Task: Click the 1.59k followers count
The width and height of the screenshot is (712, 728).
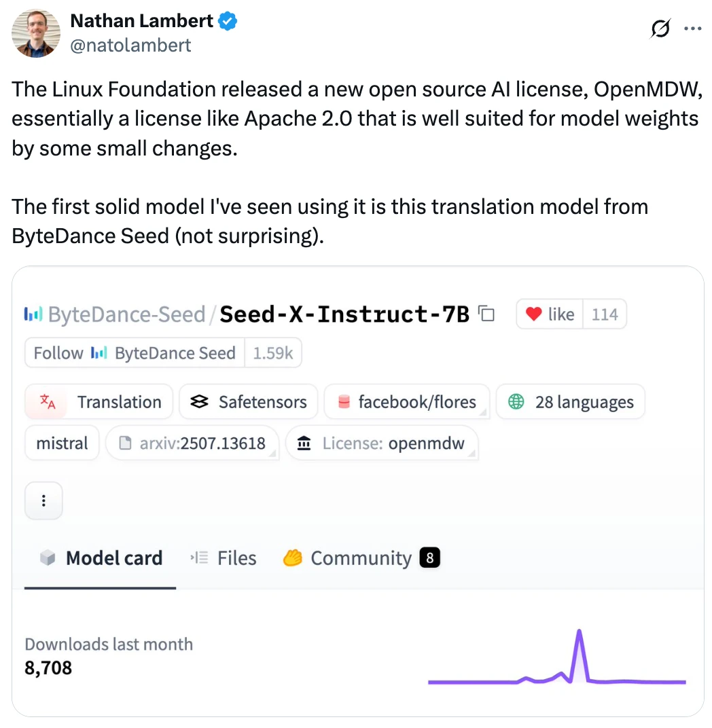Action: [x=273, y=353]
